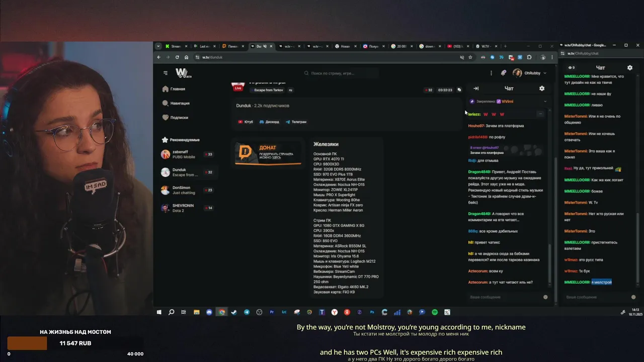This screenshot has height=362, width=644.
Task: Open Главная in the left sidebar
Action: pyautogui.click(x=174, y=89)
